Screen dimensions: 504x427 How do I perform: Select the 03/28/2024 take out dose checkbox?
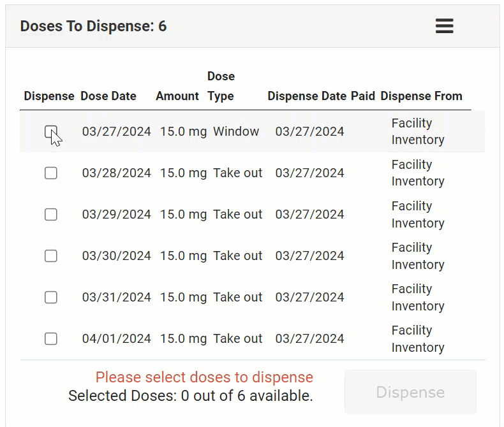51,173
